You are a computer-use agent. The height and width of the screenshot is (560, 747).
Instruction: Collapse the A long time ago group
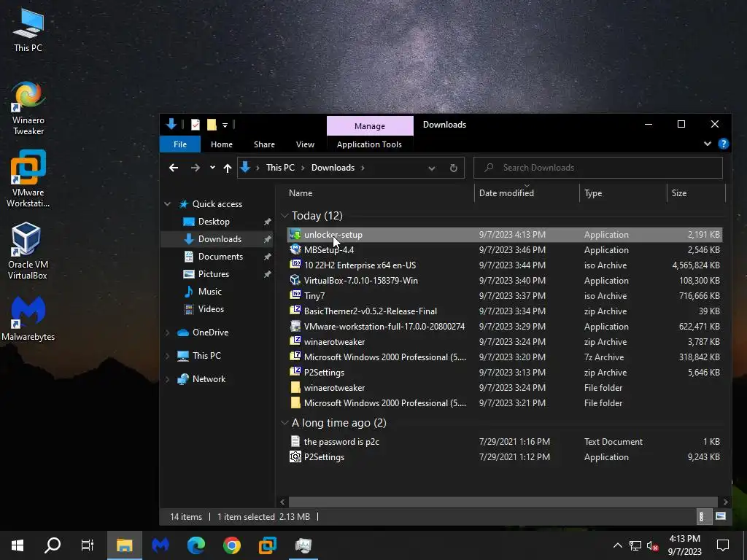285,423
